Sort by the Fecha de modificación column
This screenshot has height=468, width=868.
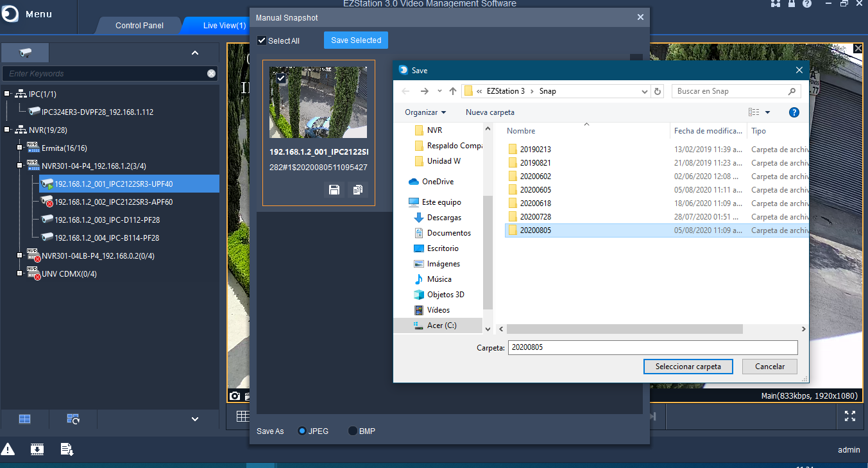pos(708,131)
